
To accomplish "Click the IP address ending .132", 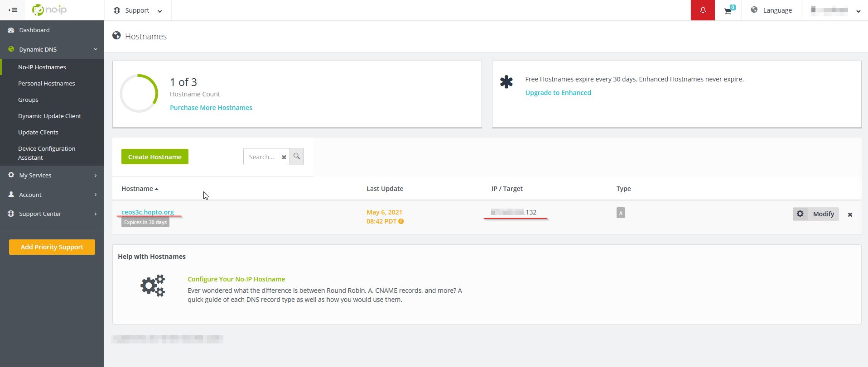I will 514,212.
